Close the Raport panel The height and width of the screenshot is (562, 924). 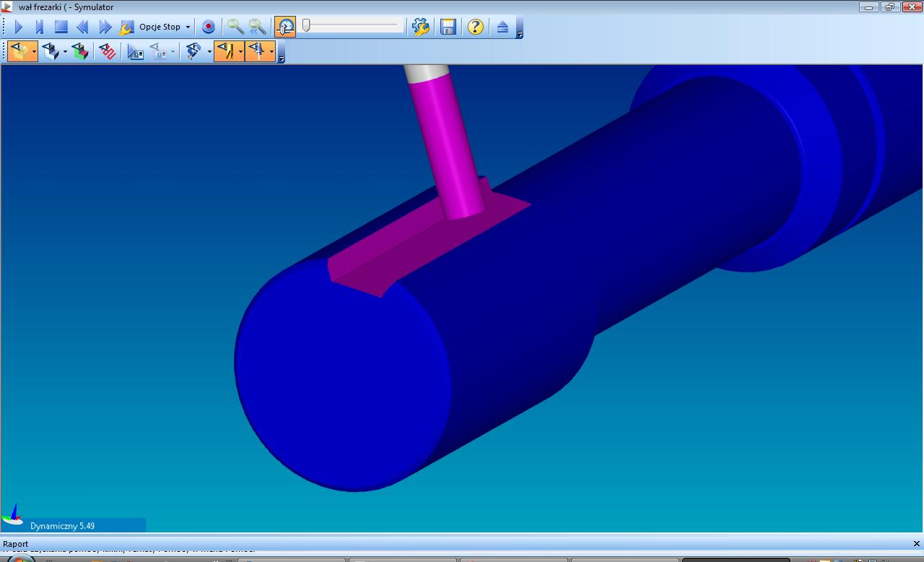[x=917, y=543]
